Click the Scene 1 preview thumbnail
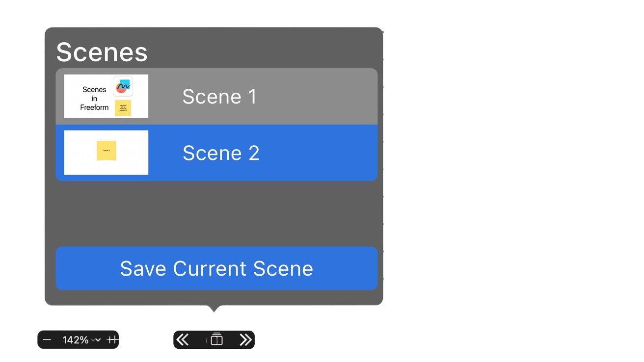This screenshot has width=644, height=362. [x=106, y=96]
